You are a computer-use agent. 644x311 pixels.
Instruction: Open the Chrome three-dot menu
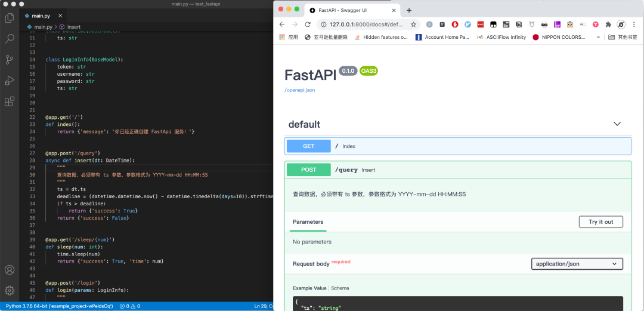tap(634, 24)
